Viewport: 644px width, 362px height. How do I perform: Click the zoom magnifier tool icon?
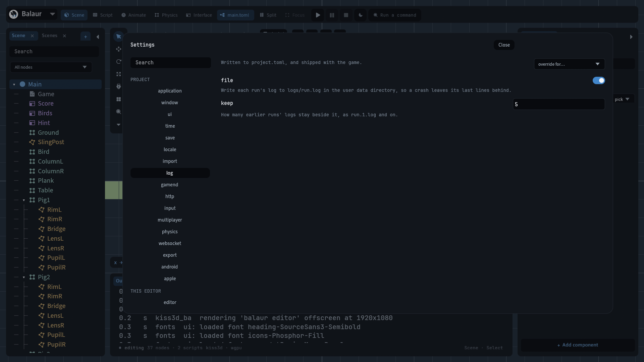[x=118, y=112]
